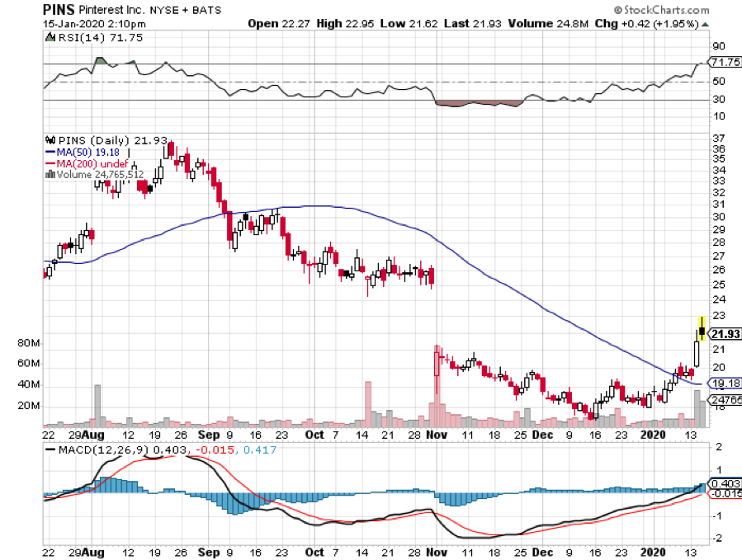Click the 'Last 21.93' value in the header
Image resolution: width=742 pixels, height=560 pixels.
click(472, 24)
